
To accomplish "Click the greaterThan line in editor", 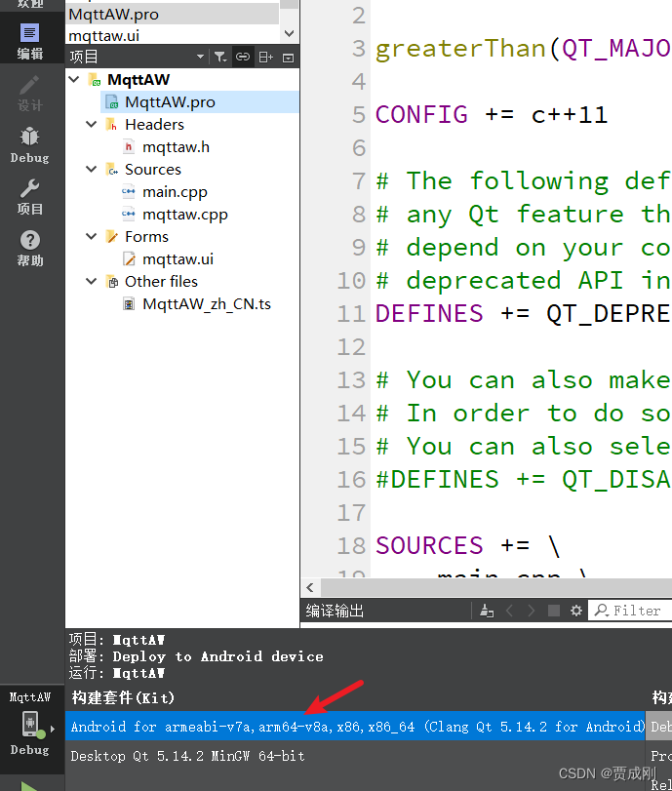I will pos(523,49).
